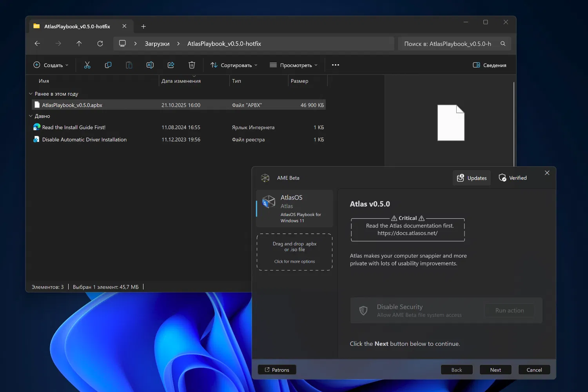Click the Updates button in AME Beta
This screenshot has width=588, height=392.
click(472, 178)
